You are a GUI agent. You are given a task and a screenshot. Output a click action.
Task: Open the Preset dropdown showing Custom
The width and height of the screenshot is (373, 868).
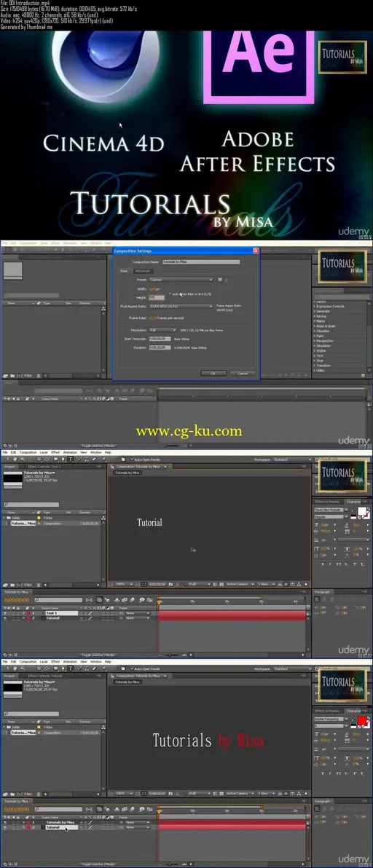(181, 280)
